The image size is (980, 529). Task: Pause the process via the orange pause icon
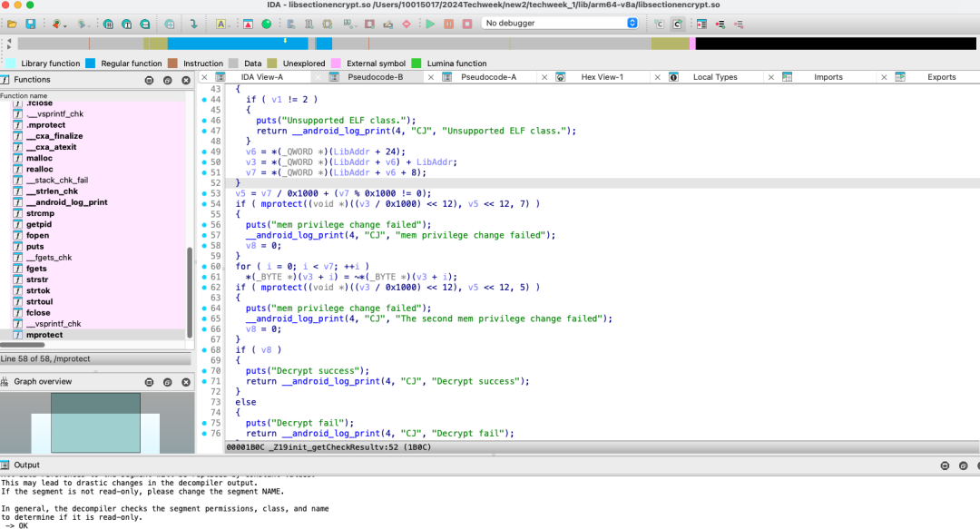[449, 24]
